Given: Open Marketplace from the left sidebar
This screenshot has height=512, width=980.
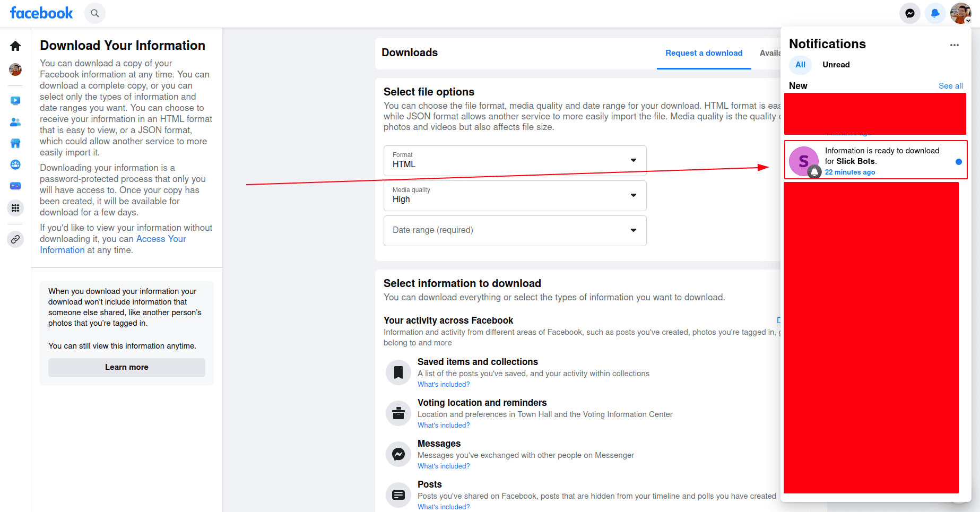Looking at the screenshot, I should [x=15, y=143].
